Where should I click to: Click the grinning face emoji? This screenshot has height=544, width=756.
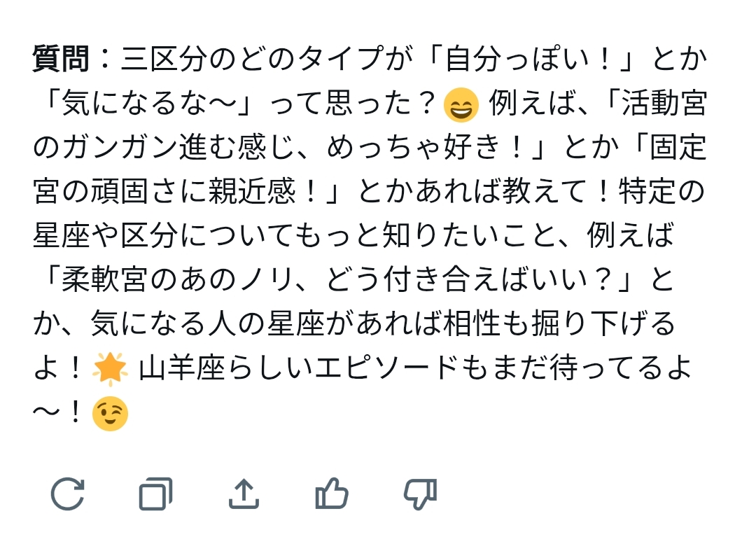[461, 106]
